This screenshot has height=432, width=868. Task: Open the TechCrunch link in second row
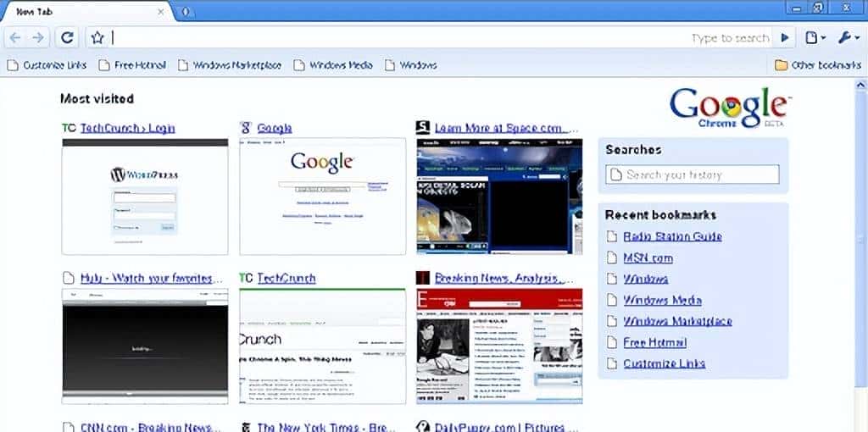[287, 278]
